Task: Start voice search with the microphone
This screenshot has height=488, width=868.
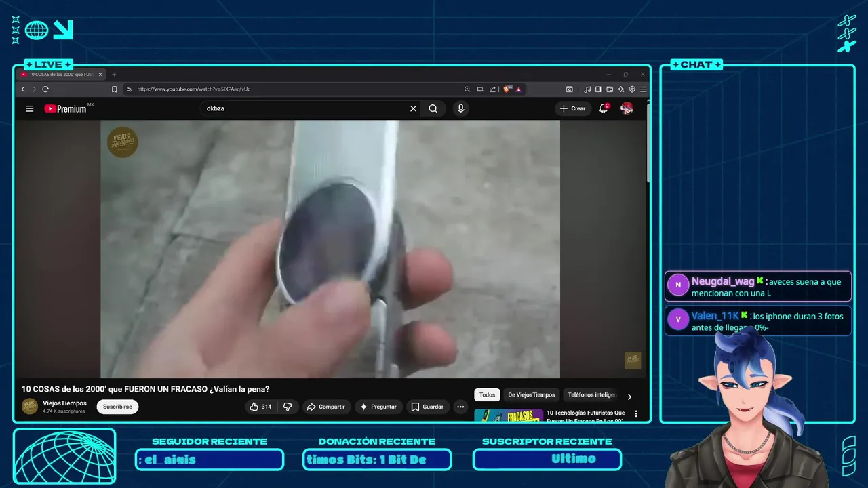Action: [x=461, y=108]
